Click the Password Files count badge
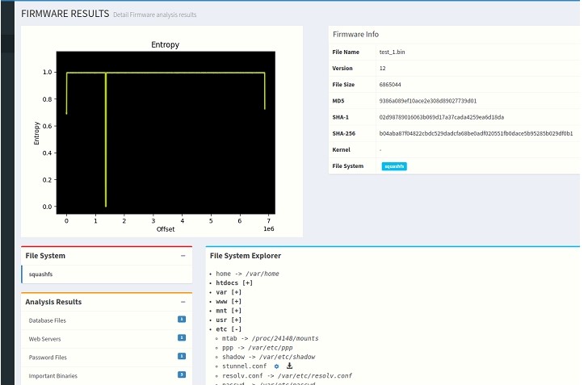588x385 pixels. pos(182,356)
